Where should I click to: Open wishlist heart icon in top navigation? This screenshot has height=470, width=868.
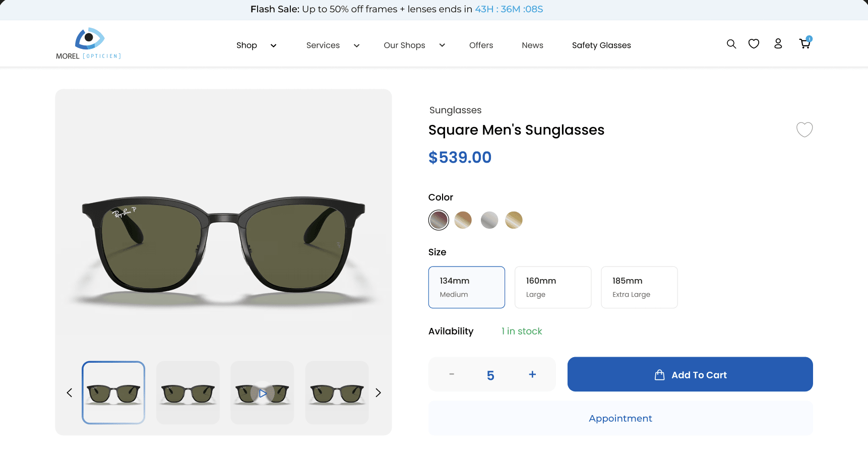pos(754,44)
